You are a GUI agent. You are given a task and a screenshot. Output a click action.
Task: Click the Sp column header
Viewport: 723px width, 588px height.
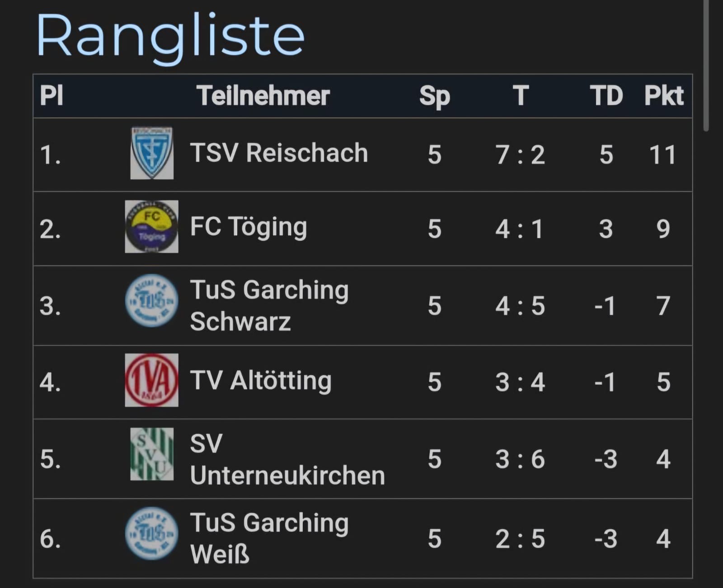tap(435, 97)
